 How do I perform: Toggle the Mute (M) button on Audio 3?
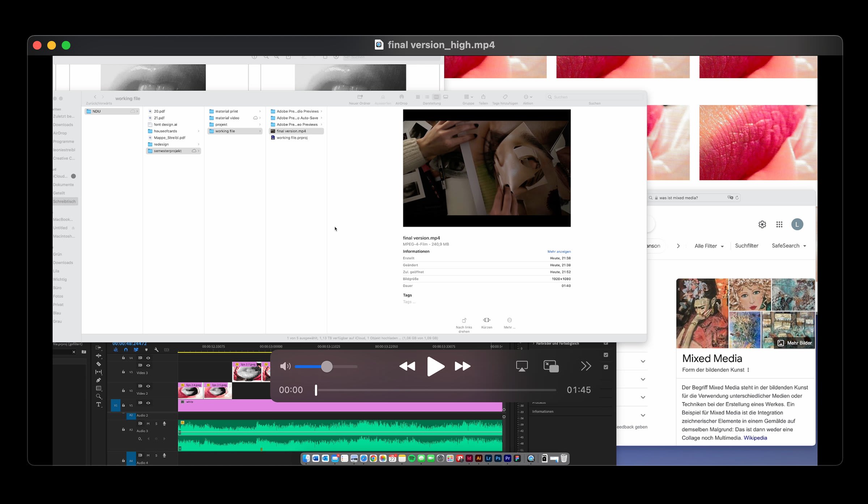tap(148, 424)
